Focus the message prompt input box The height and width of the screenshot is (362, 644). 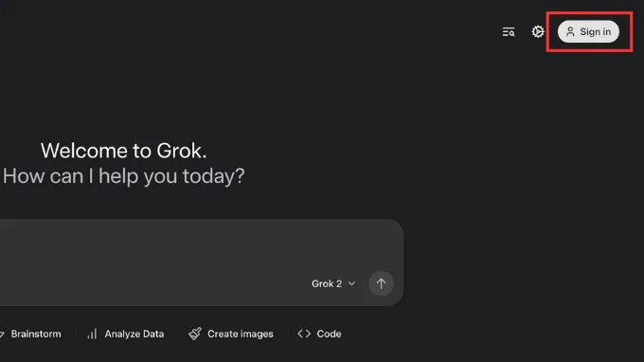(x=201, y=246)
